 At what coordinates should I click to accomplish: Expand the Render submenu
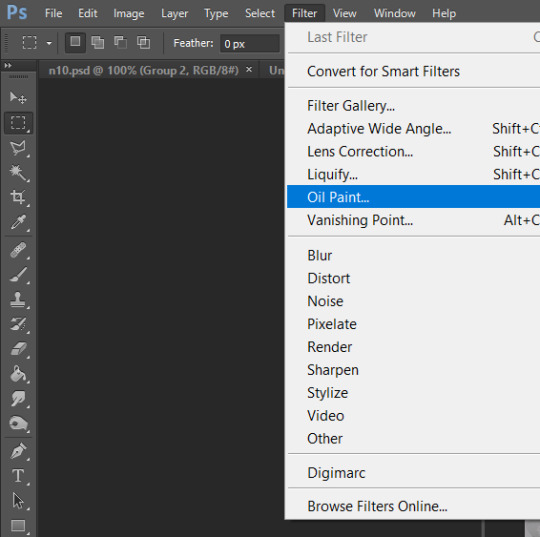coord(413,347)
